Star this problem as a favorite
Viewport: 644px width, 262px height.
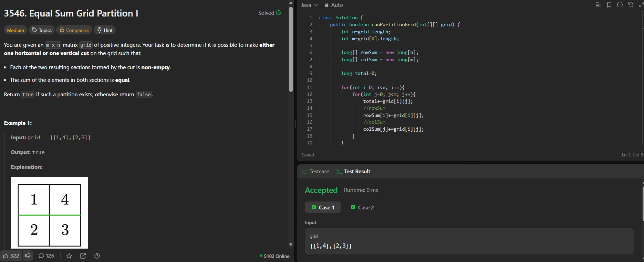click(69, 256)
